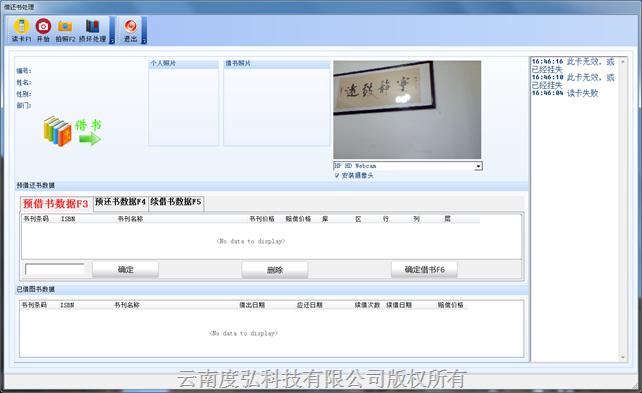This screenshot has width=642, height=393.
Task: Toggle the 安装摄像头 checkbox
Action: 337,175
